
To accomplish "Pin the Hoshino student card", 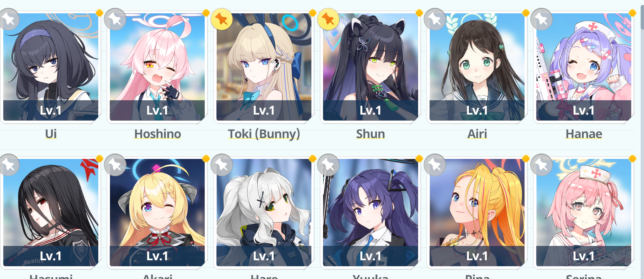I will click(x=115, y=19).
